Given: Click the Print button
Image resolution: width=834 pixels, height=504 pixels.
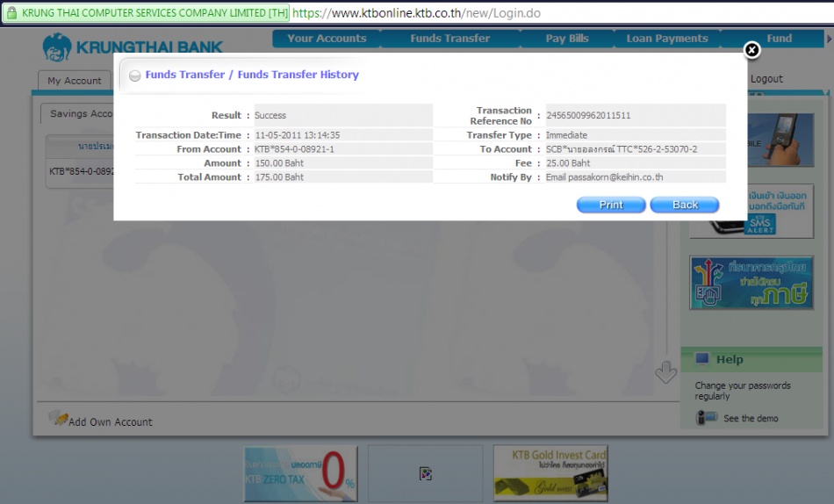Looking at the screenshot, I should (611, 205).
